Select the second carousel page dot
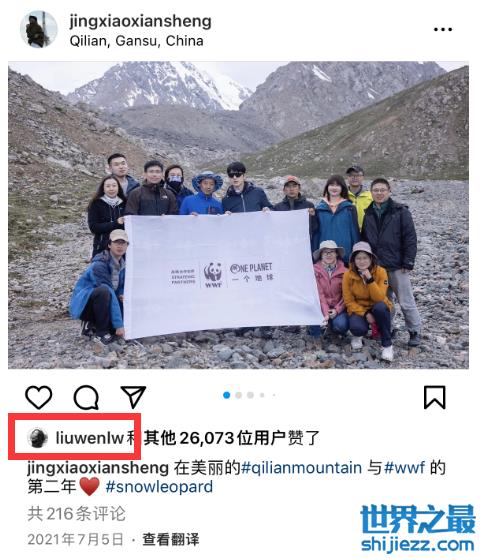The height and width of the screenshot is (559, 485). pos(239,395)
